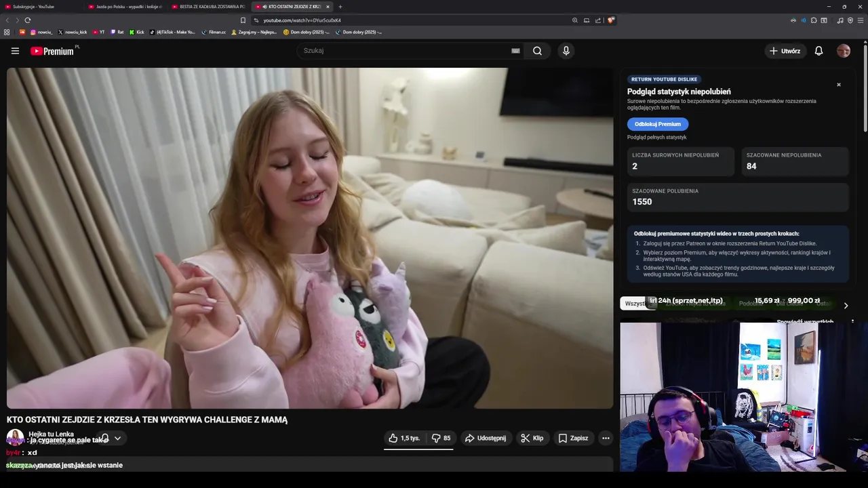Click the Brave Shields lion icon
The width and height of the screenshot is (868, 488).
[x=611, y=20]
